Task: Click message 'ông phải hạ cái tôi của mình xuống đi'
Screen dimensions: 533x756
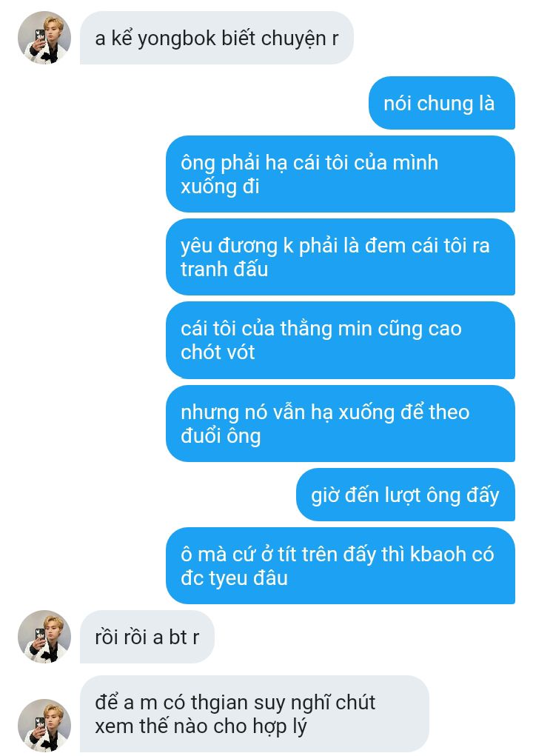Action: pyautogui.click(x=341, y=174)
